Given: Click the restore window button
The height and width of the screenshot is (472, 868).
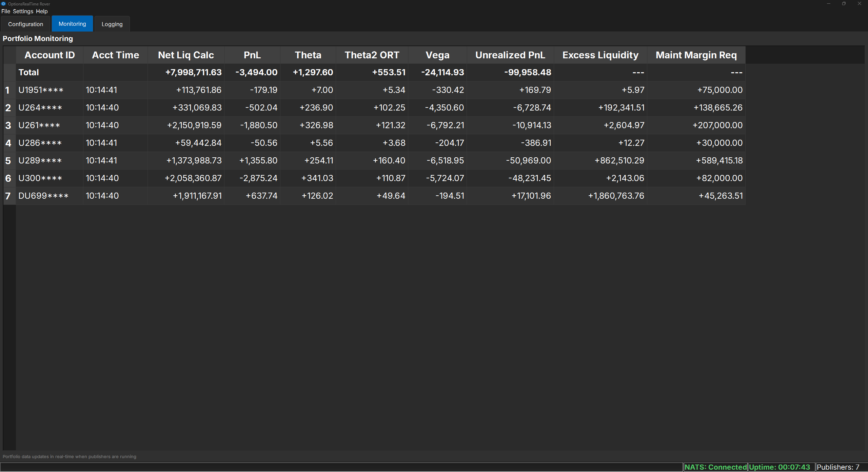Looking at the screenshot, I should click(x=844, y=4).
